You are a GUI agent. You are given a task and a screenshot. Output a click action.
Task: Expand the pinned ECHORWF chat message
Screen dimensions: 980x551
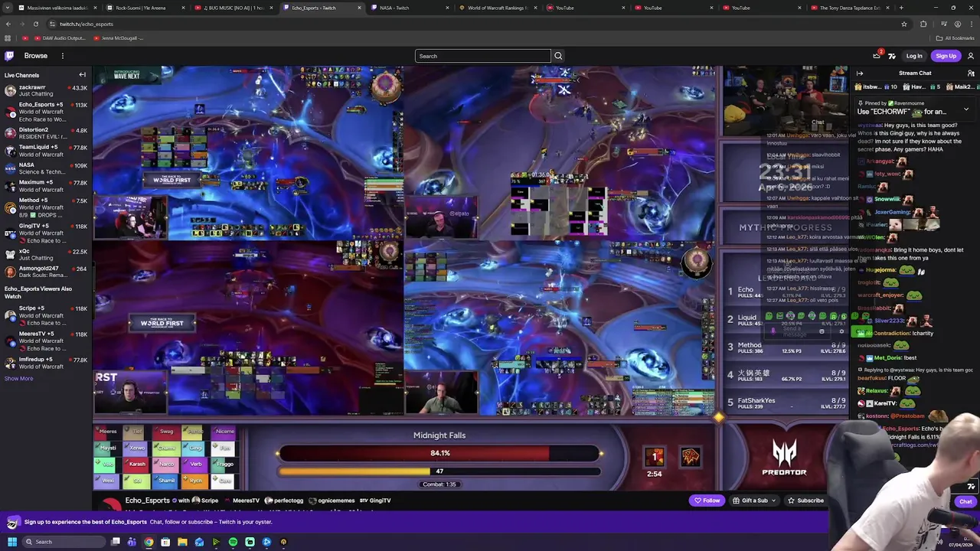pos(966,109)
